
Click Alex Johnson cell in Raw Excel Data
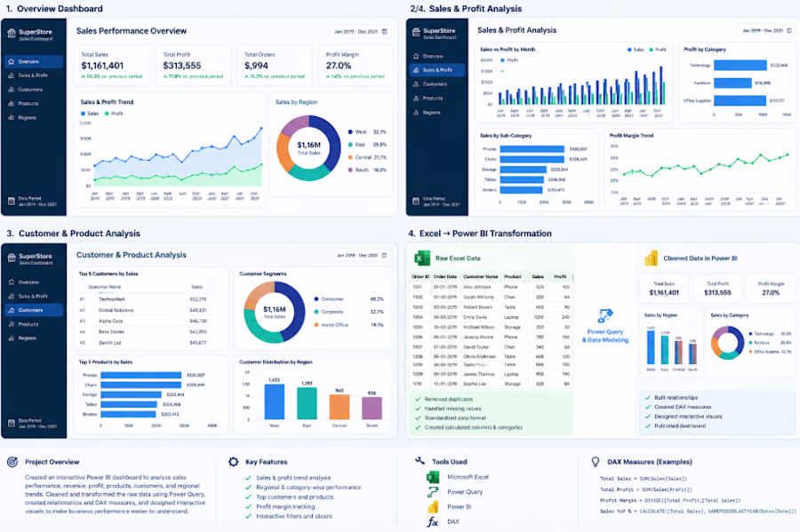pos(477,287)
